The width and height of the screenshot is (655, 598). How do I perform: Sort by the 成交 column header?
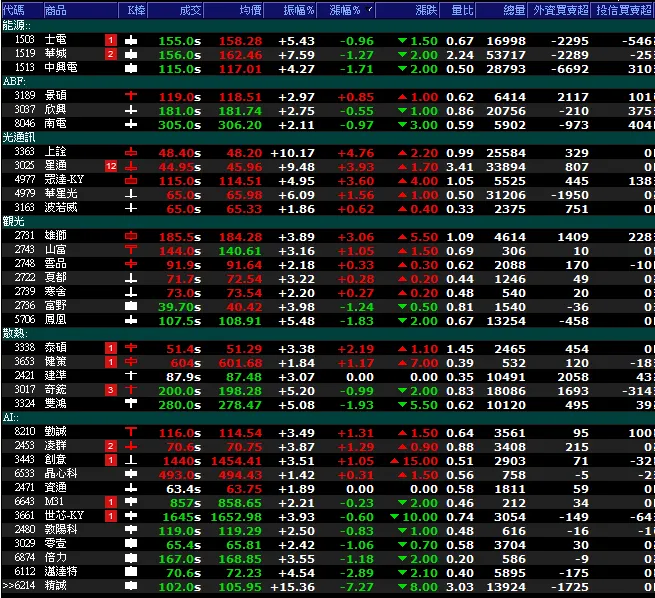(175, 10)
